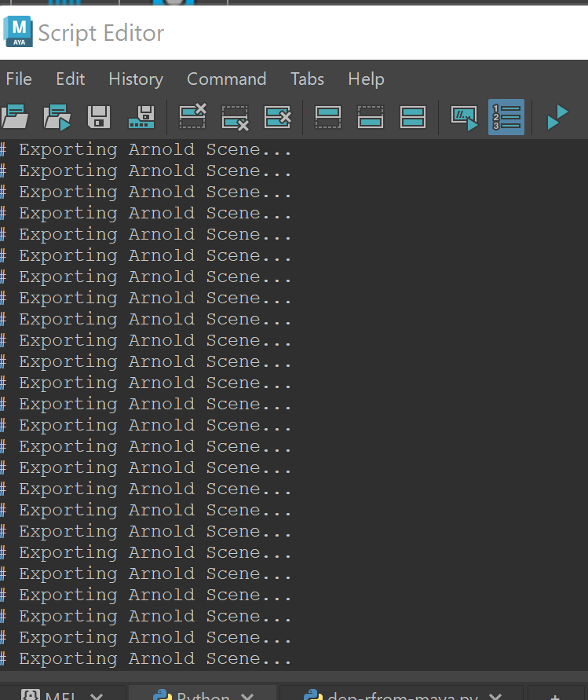Toggle Echo All Commands
The width and height of the screenshot is (588, 700).
pyautogui.click(x=465, y=118)
